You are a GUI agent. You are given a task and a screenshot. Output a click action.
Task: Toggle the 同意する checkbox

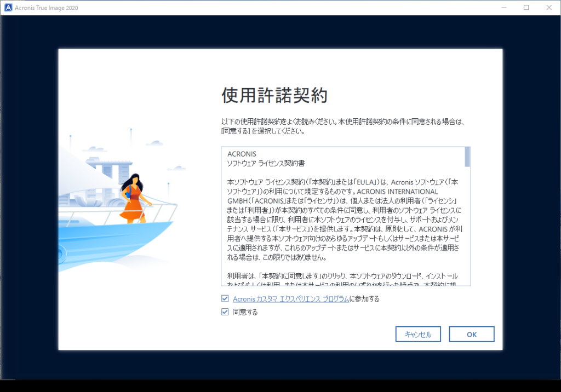225,312
